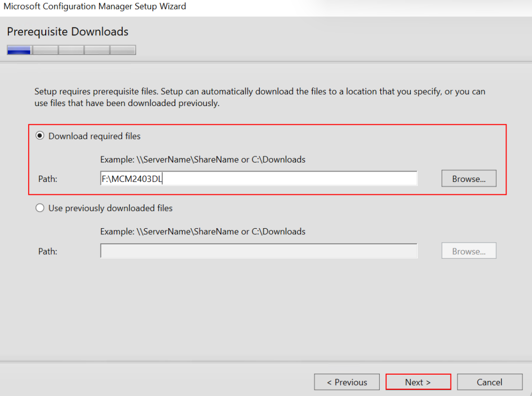Cancel the setup wizard
Viewport: 532px width, 396px height.
tap(489, 382)
